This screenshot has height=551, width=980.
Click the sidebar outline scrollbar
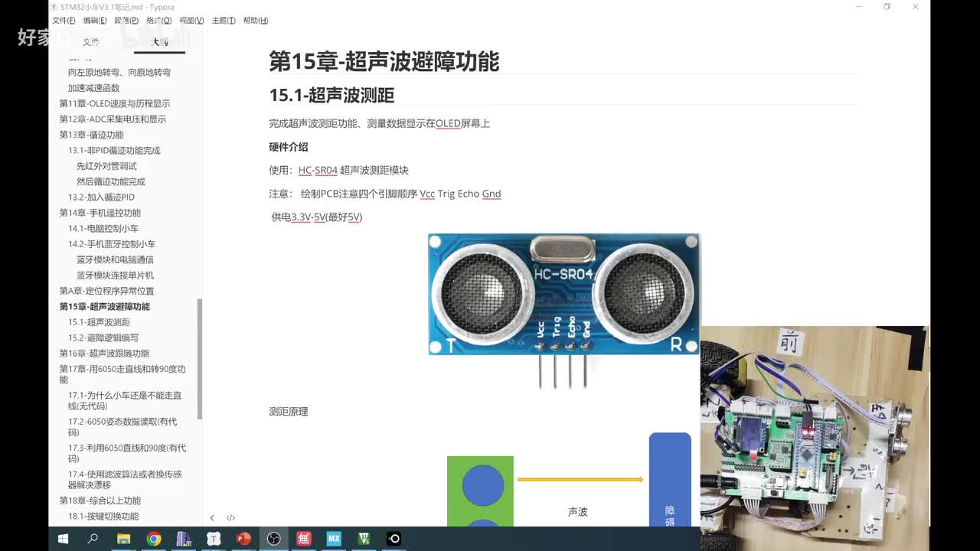[200, 359]
